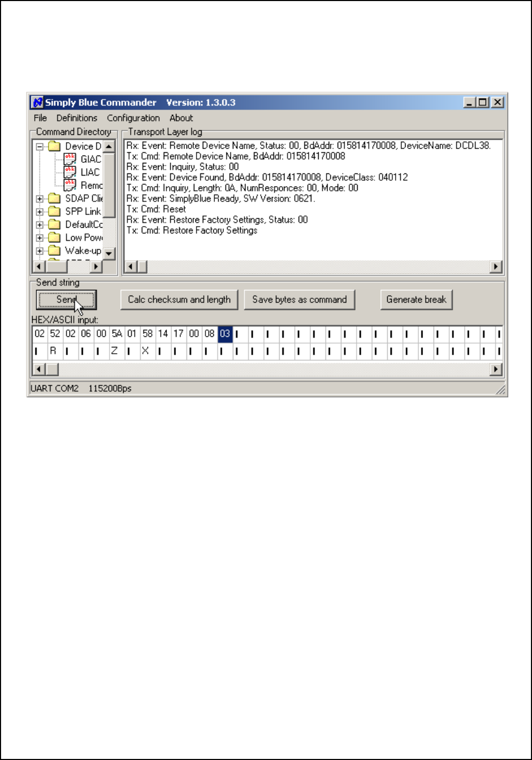Maximize the Simply Blue Commander window
532x760 pixels.
[x=482, y=102]
